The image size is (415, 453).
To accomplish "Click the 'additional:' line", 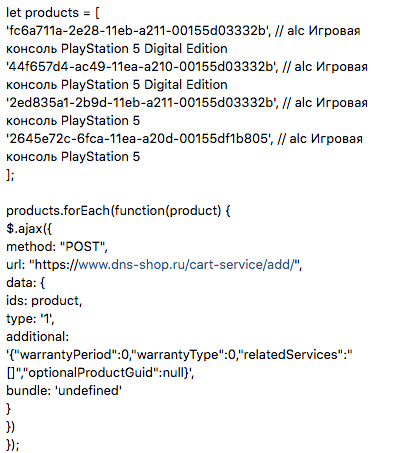I will pos(37,337).
